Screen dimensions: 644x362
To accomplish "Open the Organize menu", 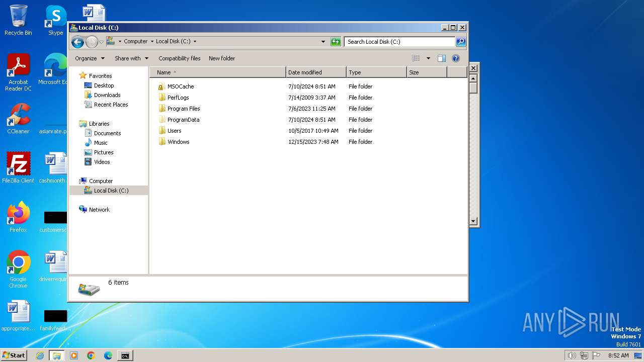I will click(x=90, y=58).
